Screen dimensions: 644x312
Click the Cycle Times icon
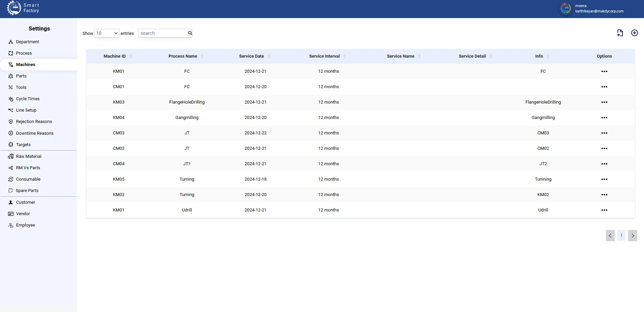click(x=11, y=99)
